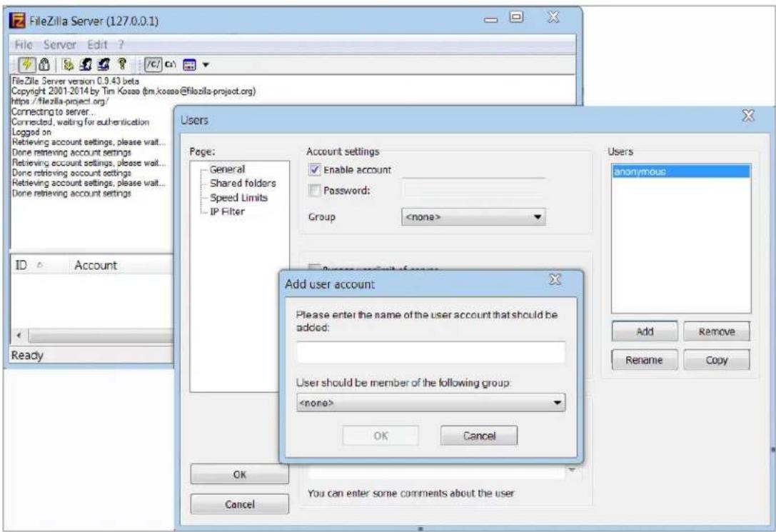Click the horizontal scrollbar left arrow in main window
776x532 pixels.
click(x=19, y=336)
